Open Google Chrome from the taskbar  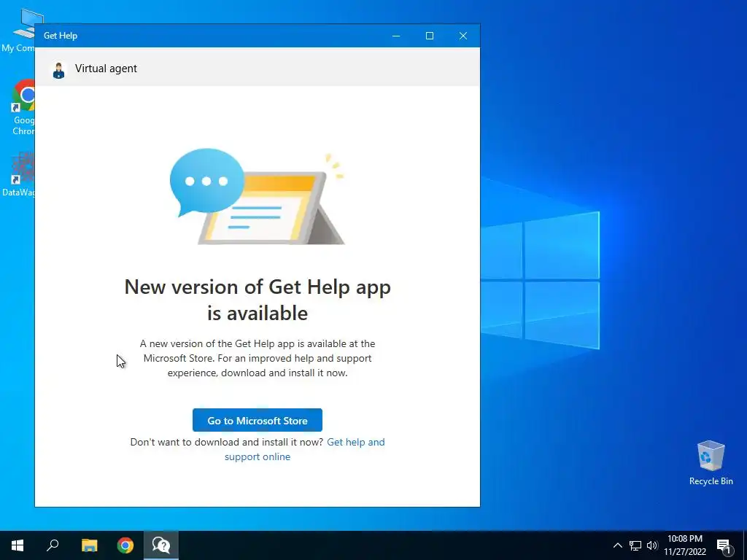[x=125, y=545]
